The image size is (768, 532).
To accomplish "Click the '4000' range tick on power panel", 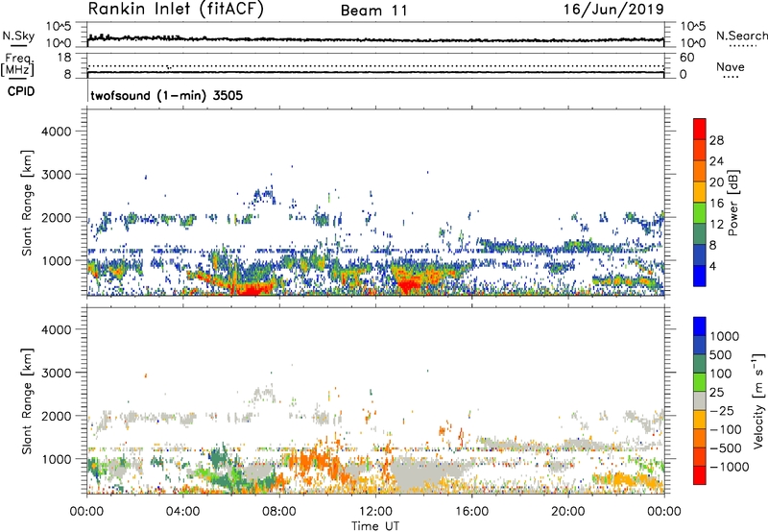I will click(56, 132).
